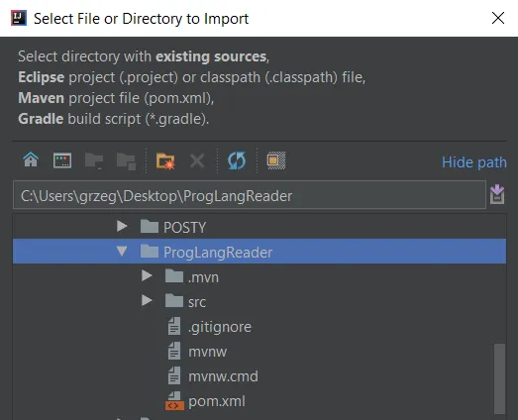This screenshot has width=518, height=420.
Task: Click the POSTY folder icon
Action: 150,227
